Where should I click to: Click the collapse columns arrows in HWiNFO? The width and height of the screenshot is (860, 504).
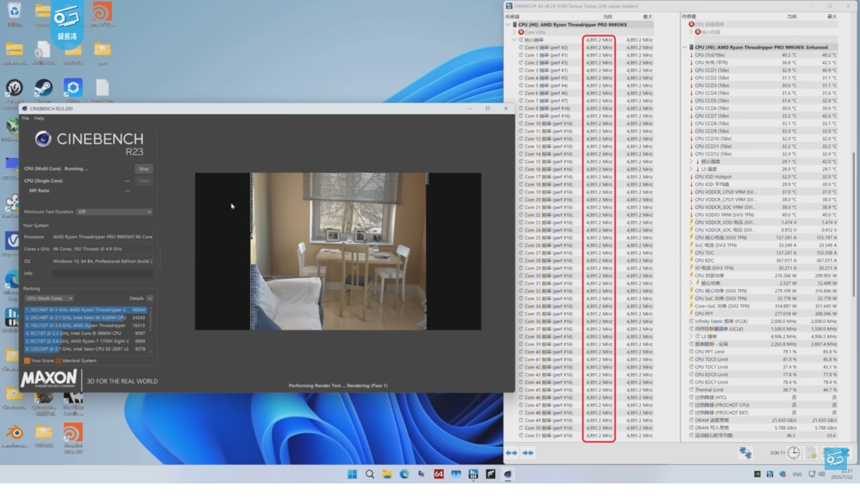click(x=528, y=453)
